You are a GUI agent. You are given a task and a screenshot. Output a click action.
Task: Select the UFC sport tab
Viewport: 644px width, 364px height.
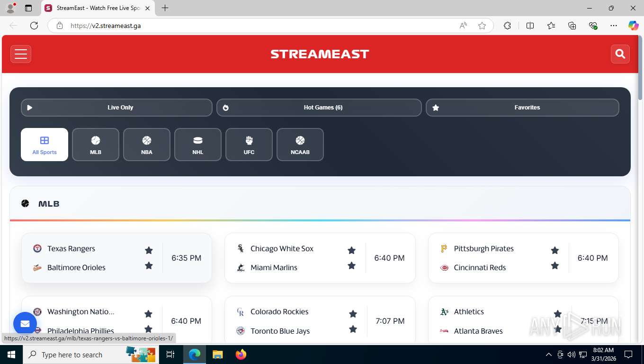[x=249, y=145]
